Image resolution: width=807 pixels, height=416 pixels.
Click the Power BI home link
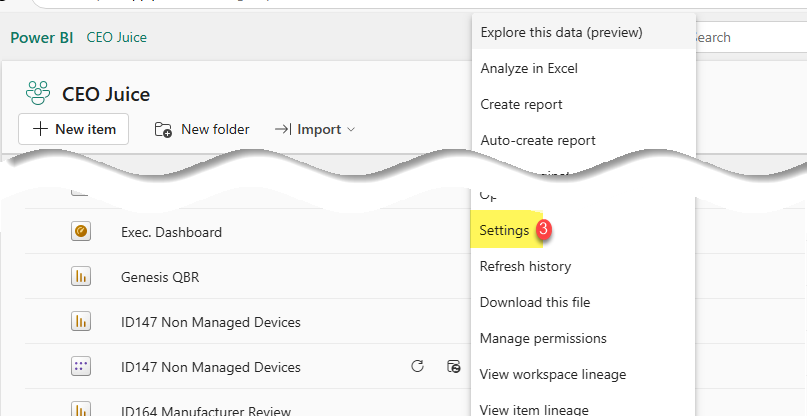(x=42, y=38)
